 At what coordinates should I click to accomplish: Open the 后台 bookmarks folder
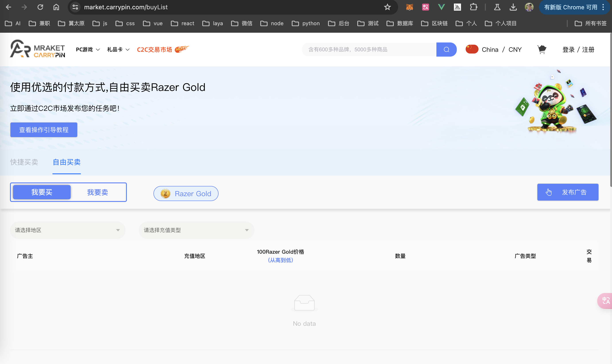coord(338,23)
